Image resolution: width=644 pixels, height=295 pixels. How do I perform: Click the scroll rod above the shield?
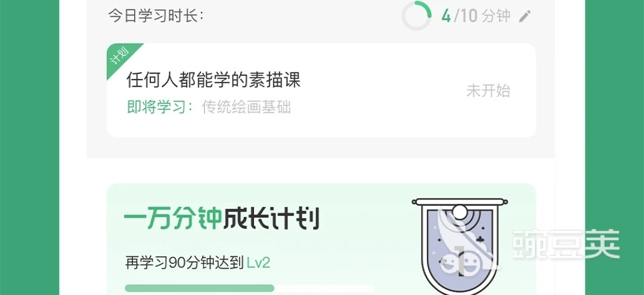[x=460, y=202]
